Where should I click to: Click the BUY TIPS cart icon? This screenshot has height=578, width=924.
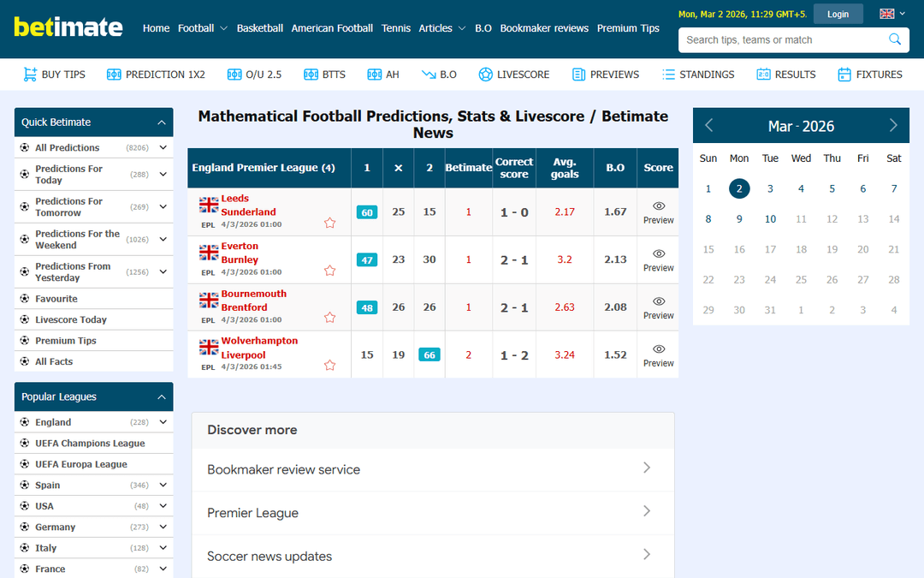point(29,74)
